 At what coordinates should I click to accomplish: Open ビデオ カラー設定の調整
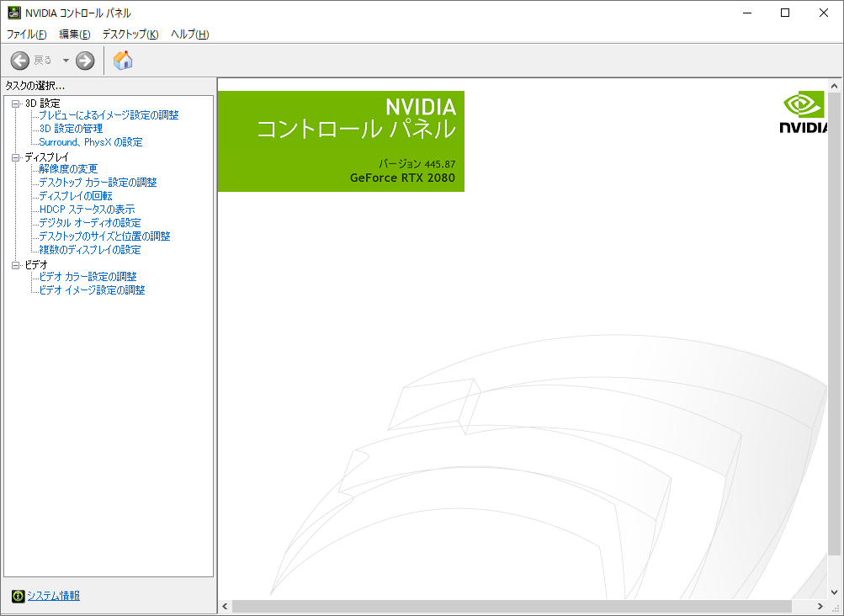pos(88,277)
